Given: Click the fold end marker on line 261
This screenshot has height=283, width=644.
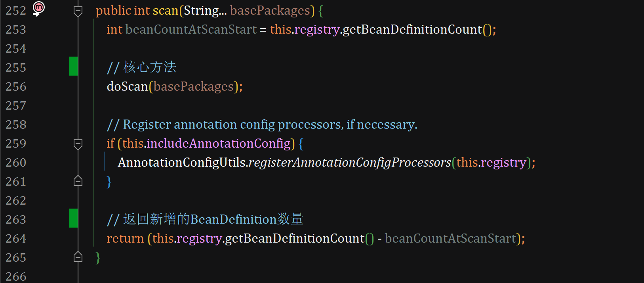Looking at the screenshot, I should (78, 181).
